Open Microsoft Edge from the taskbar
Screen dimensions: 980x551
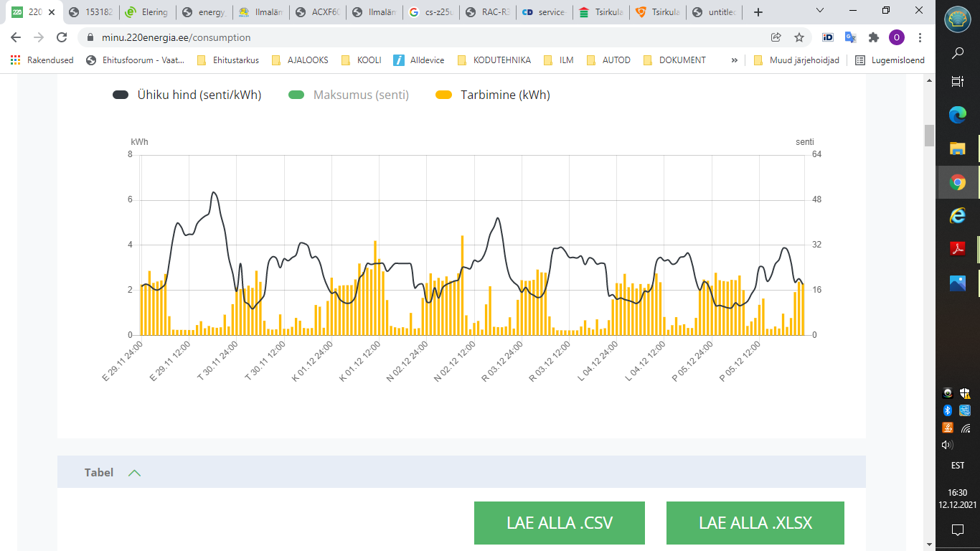pos(957,114)
